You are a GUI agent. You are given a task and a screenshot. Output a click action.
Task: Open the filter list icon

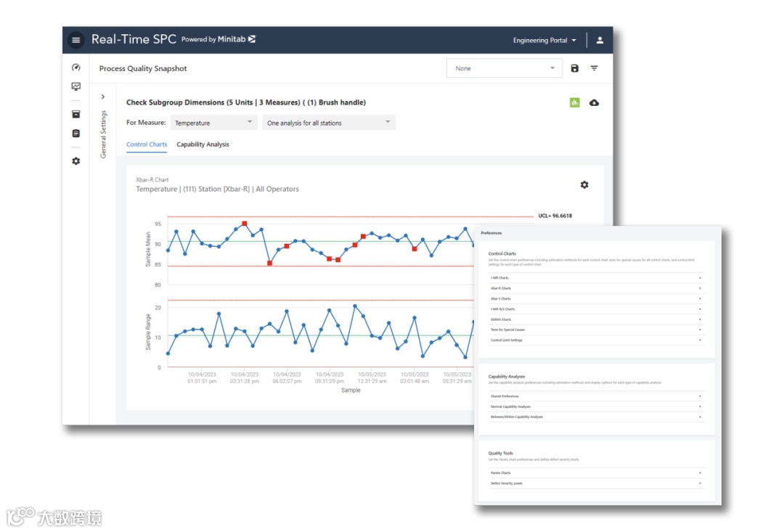[x=594, y=68]
